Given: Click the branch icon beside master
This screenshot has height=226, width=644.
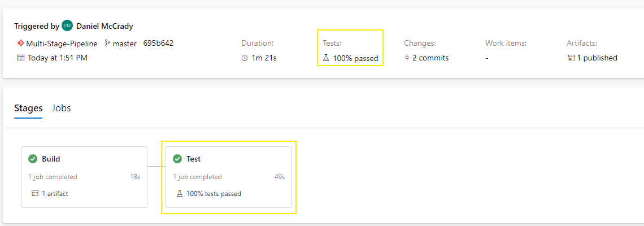Looking at the screenshot, I should click(x=107, y=43).
